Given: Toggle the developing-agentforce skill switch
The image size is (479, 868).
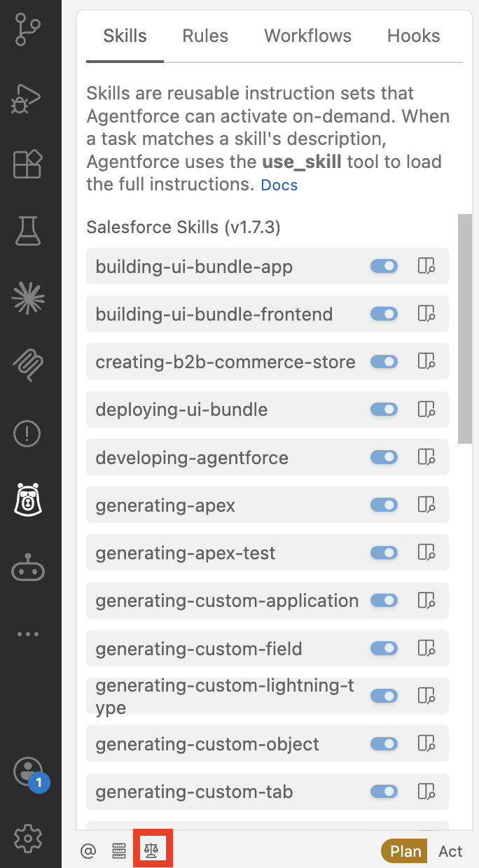Looking at the screenshot, I should pos(384,457).
